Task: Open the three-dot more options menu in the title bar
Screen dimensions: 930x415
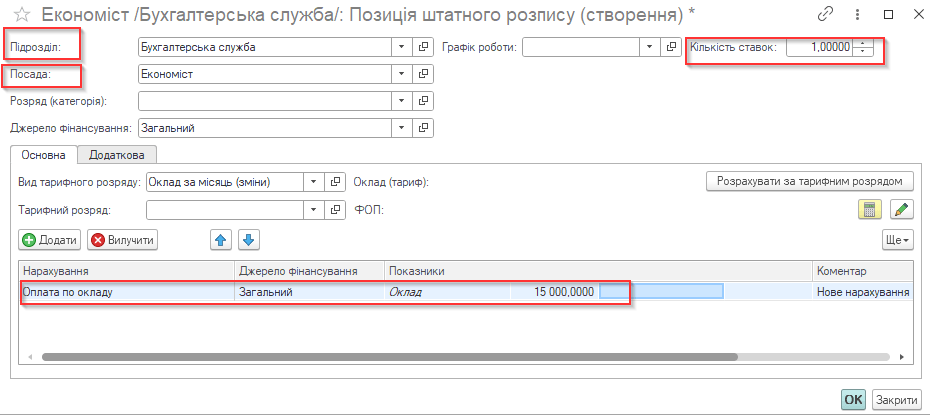Action: pyautogui.click(x=858, y=14)
